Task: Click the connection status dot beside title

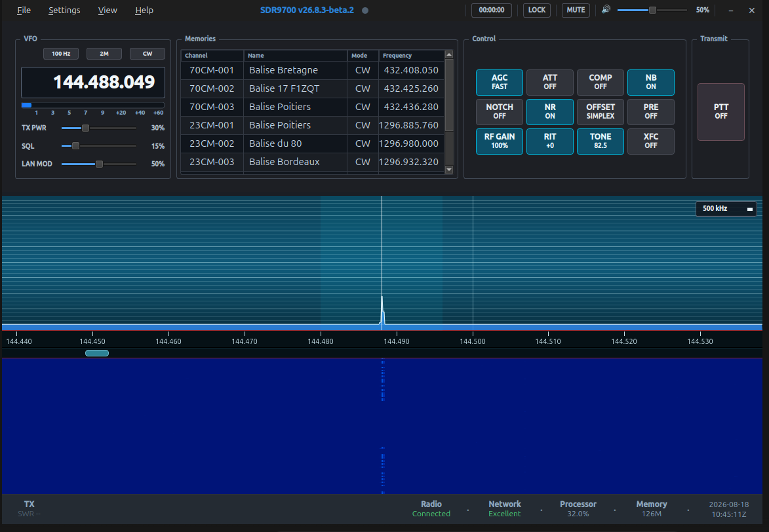Action: [365, 10]
